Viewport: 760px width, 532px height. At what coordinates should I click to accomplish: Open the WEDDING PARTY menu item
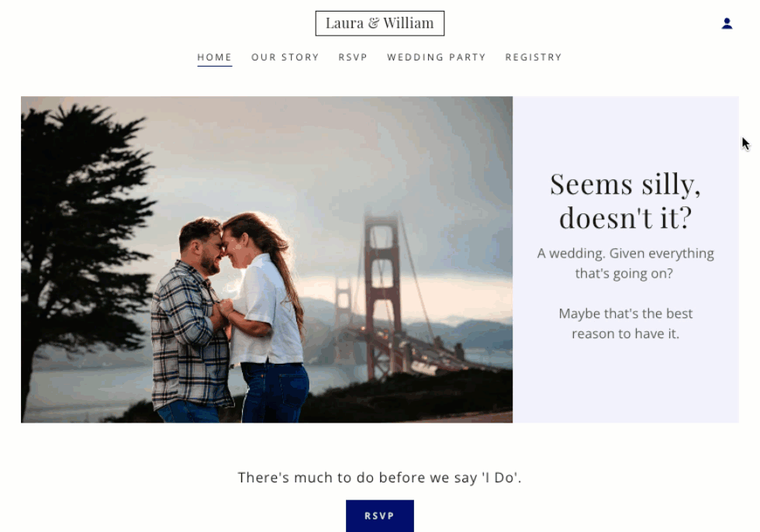tap(436, 57)
